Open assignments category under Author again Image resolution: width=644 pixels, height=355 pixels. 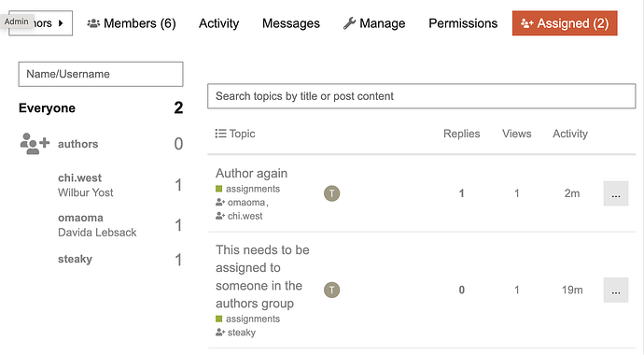[253, 189]
